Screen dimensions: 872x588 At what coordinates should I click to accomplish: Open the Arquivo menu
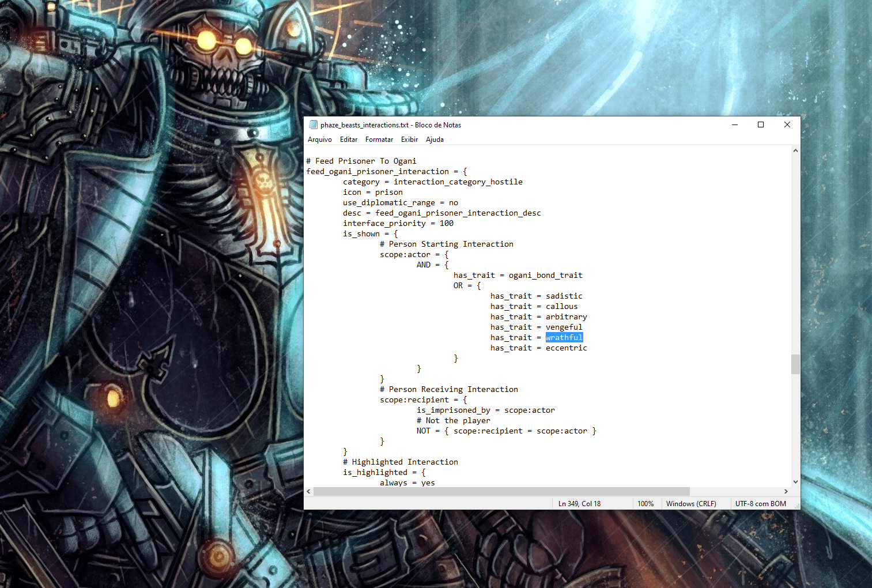(x=320, y=140)
